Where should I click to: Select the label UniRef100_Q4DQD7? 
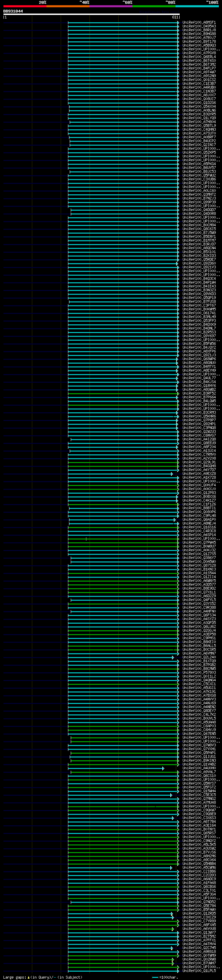pyautogui.click(x=199, y=210)
